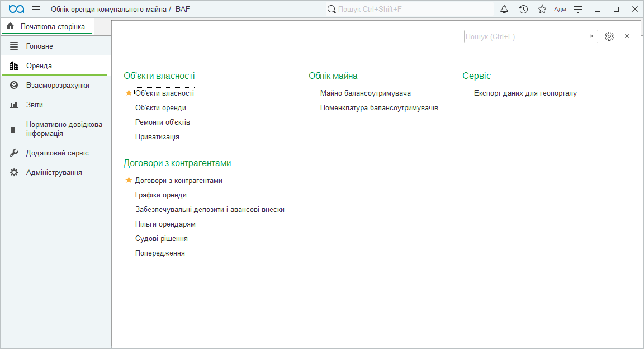
Task: Open the history clock icon
Action: 523,9
